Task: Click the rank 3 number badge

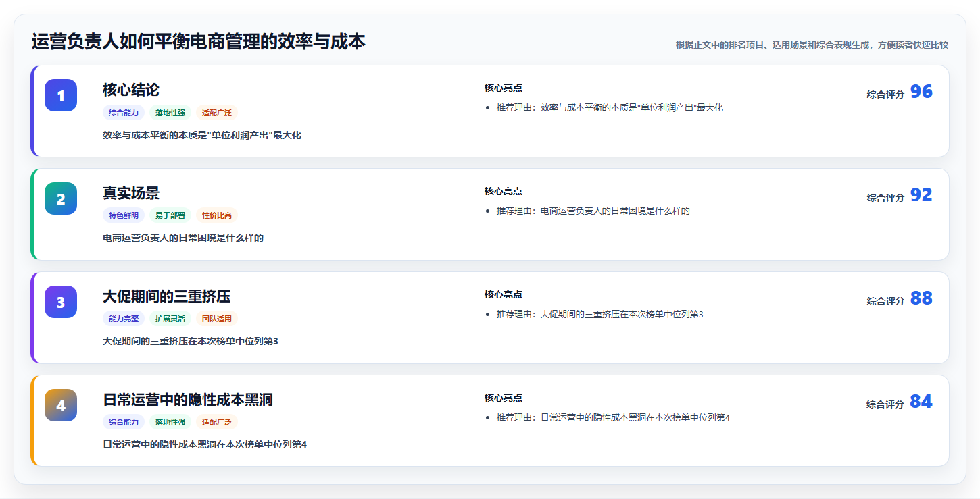Action: pos(61,302)
